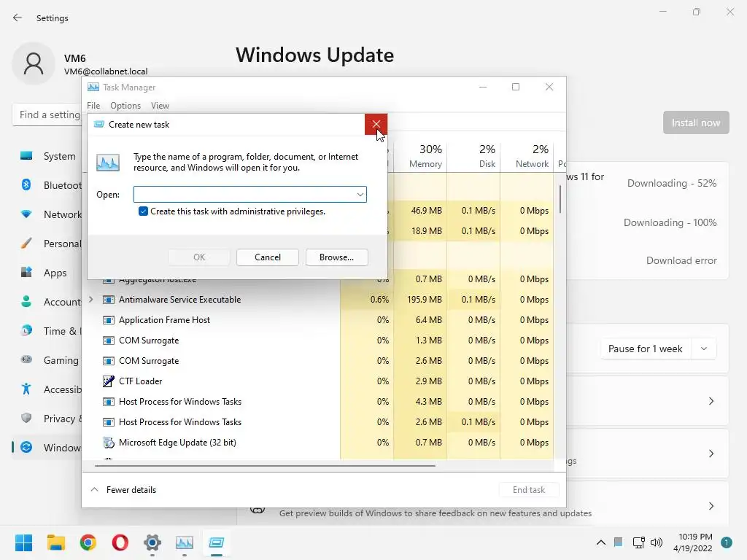The width and height of the screenshot is (747, 560).
Task: Open Apps category icon in Settings
Action: point(26,273)
